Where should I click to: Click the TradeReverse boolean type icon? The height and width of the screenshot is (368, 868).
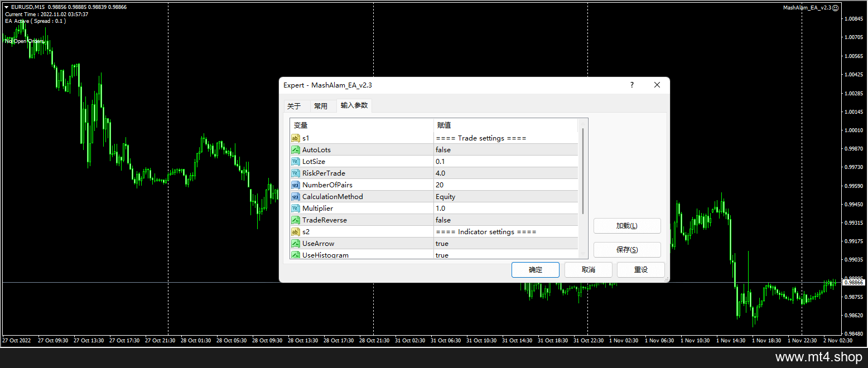tap(295, 220)
